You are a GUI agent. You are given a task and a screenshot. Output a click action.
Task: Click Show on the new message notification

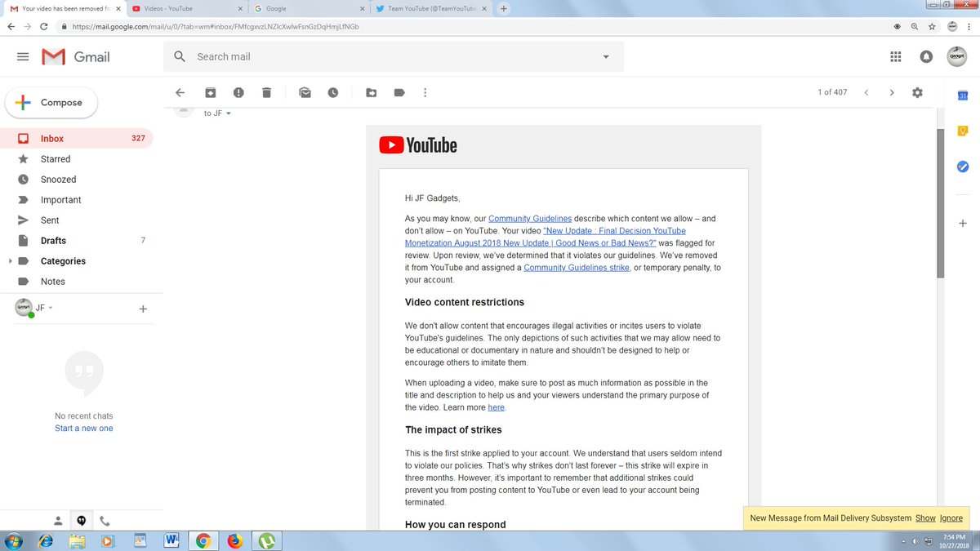point(925,518)
